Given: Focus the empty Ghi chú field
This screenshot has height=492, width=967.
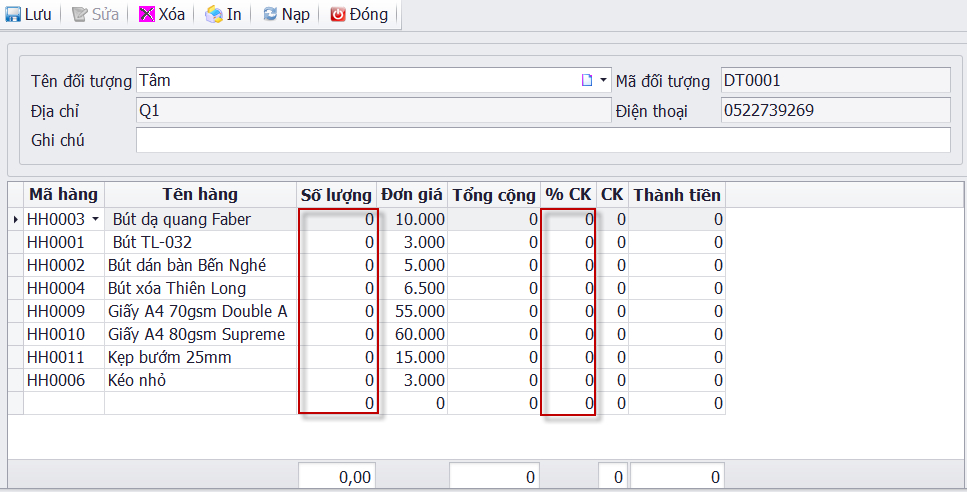Looking at the screenshot, I should 543,140.
